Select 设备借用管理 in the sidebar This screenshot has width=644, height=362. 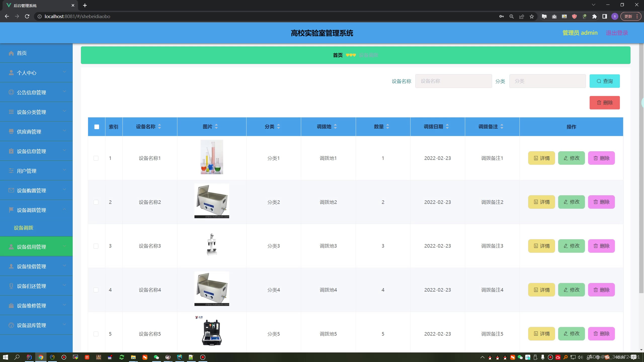click(31, 247)
